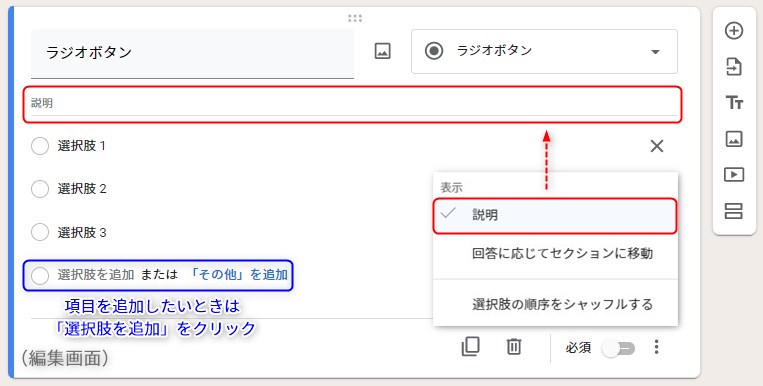Choose 選択肢の順序をシャッフルする menu item
This screenshot has height=386, width=763.
555,305
